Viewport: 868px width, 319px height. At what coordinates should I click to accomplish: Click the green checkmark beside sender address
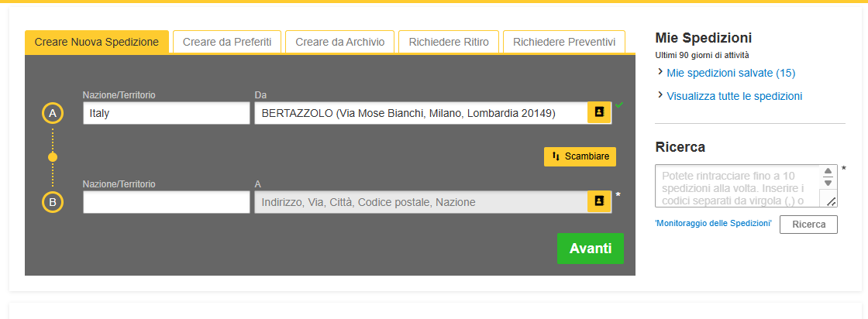pyautogui.click(x=620, y=105)
